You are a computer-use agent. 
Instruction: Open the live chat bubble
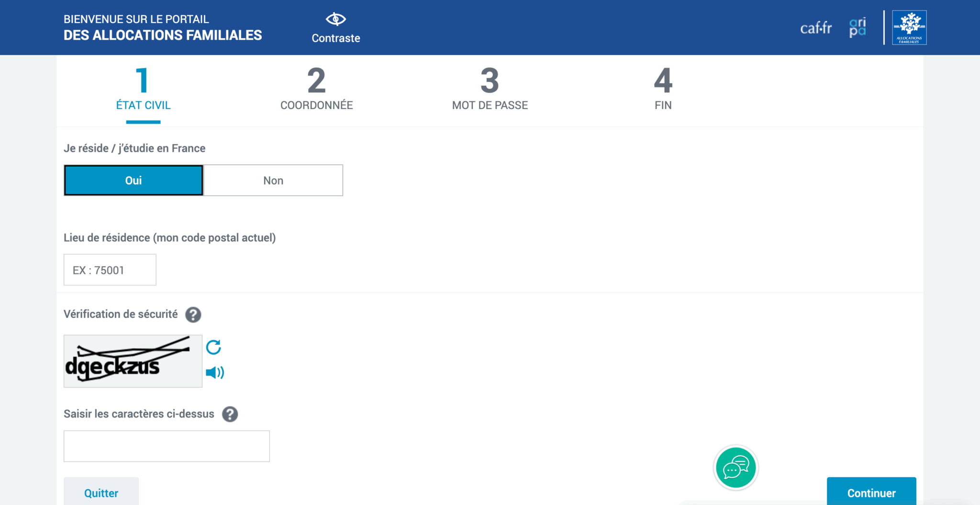pyautogui.click(x=735, y=468)
